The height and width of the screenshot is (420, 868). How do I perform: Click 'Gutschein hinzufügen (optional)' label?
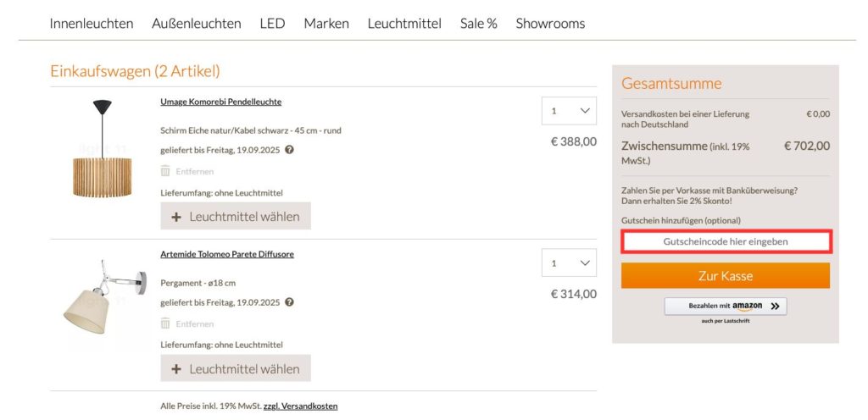coord(681,220)
